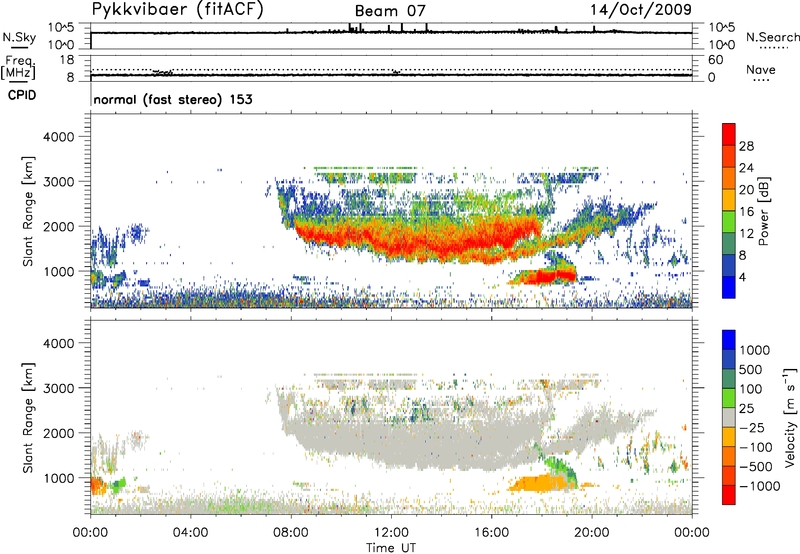Pick the grey -25 to 25 velocity segment

click(729, 418)
